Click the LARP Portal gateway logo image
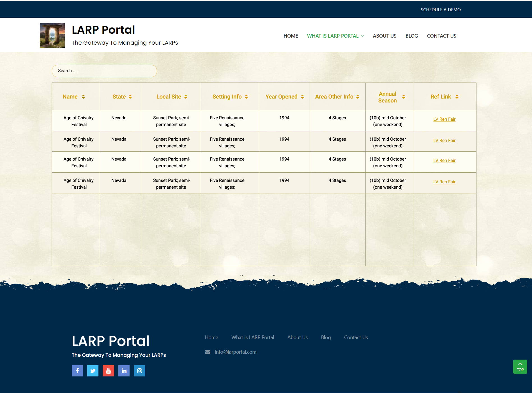The image size is (532, 393). pos(52,35)
